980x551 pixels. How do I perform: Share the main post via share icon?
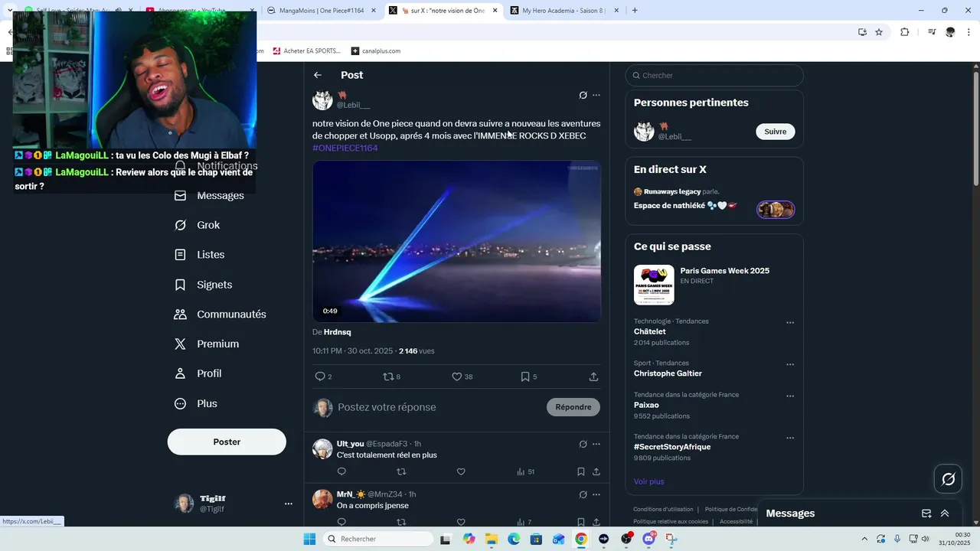(x=593, y=377)
